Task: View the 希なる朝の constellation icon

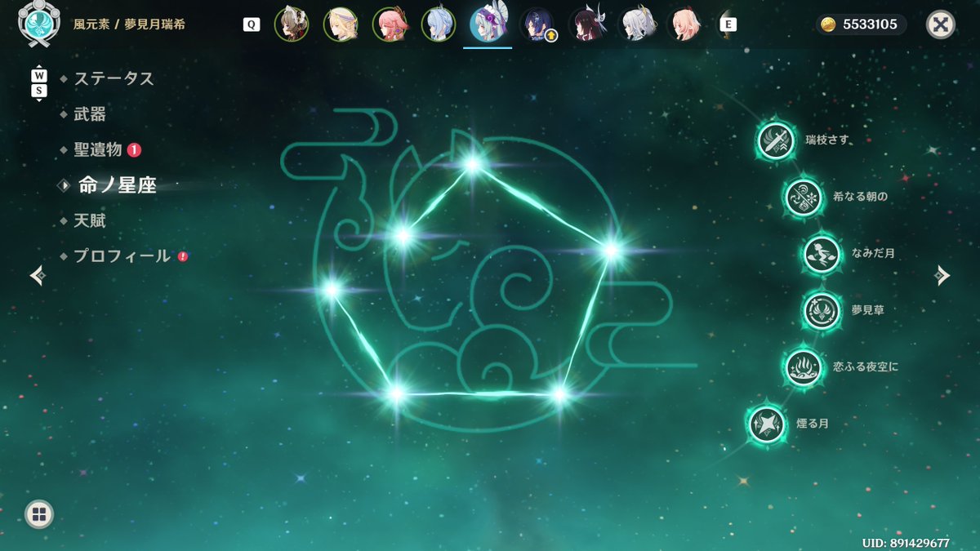Action: (804, 198)
